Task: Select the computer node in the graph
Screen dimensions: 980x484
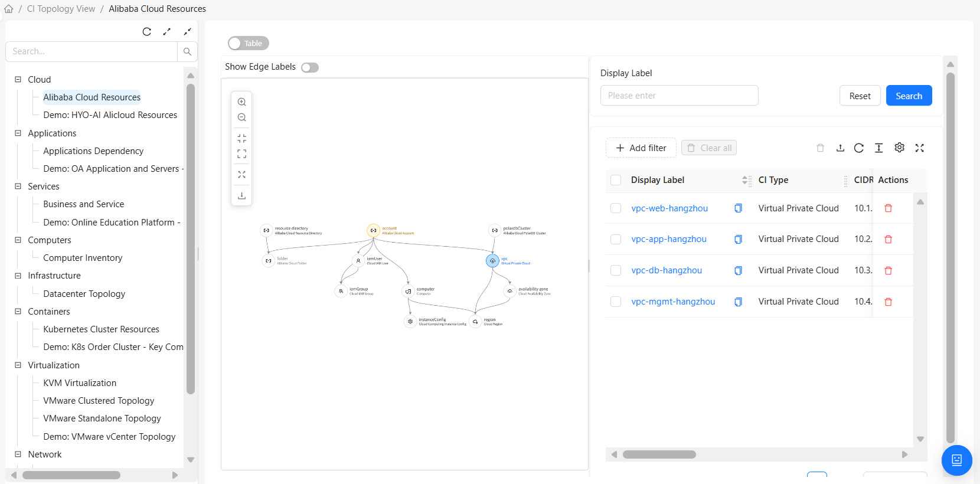Action: [408, 291]
